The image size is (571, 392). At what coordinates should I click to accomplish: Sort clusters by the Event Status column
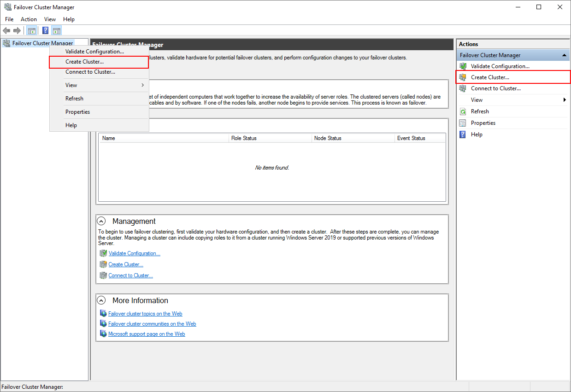[x=420, y=138]
